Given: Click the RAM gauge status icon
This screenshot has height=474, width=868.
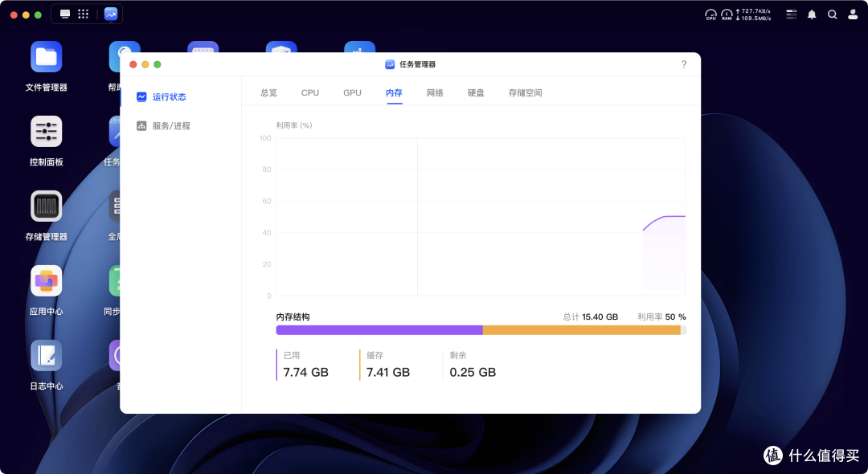Looking at the screenshot, I should click(x=727, y=14).
